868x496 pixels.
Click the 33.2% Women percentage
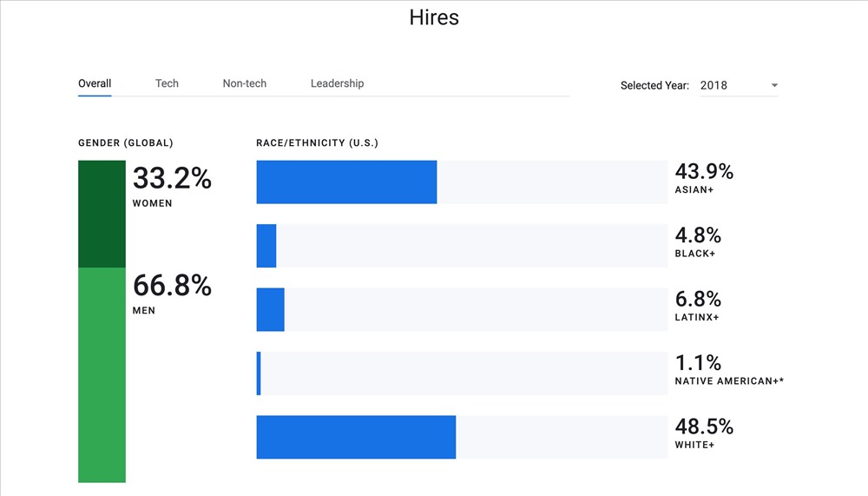point(172,178)
